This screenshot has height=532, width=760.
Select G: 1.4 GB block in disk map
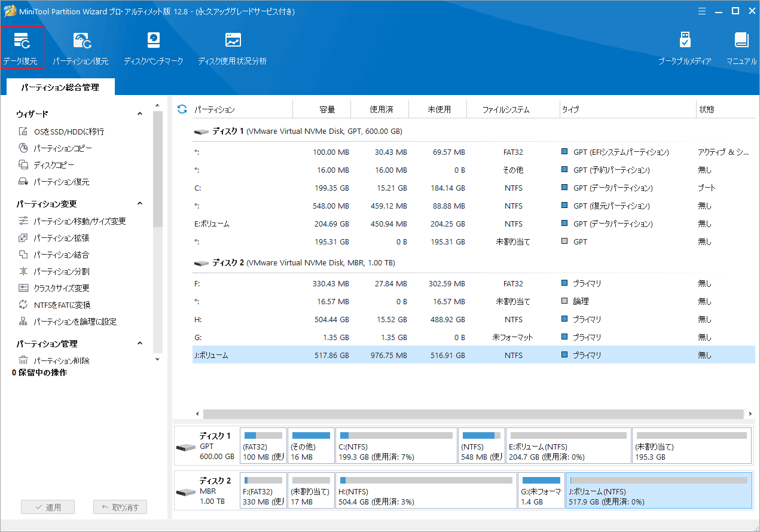[x=541, y=490]
